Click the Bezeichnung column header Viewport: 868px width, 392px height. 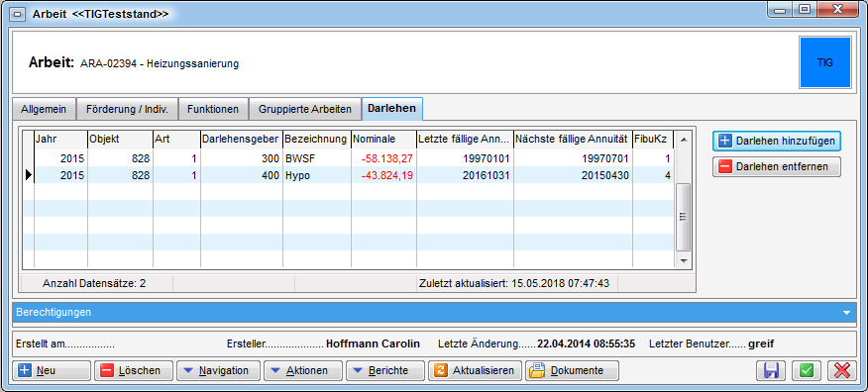(x=317, y=141)
